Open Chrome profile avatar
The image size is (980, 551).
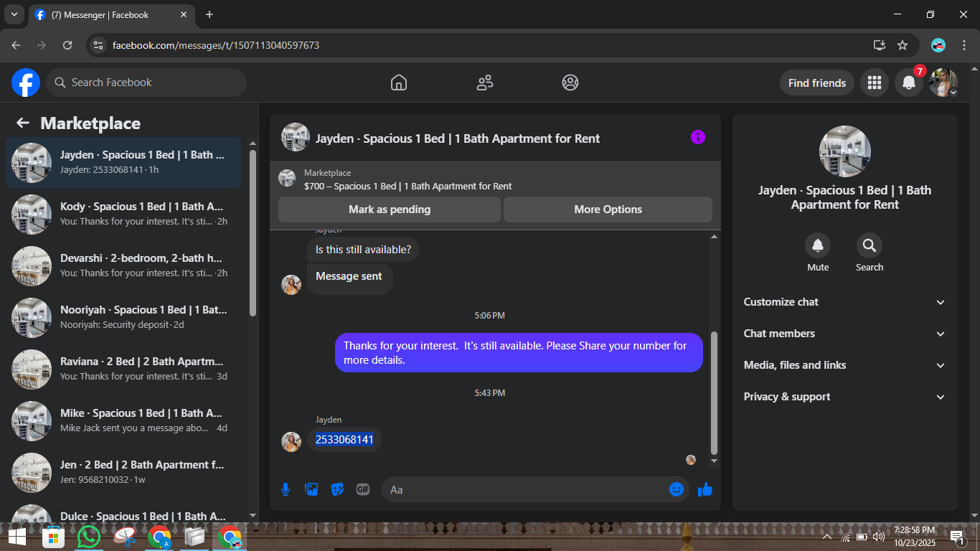pos(938,45)
